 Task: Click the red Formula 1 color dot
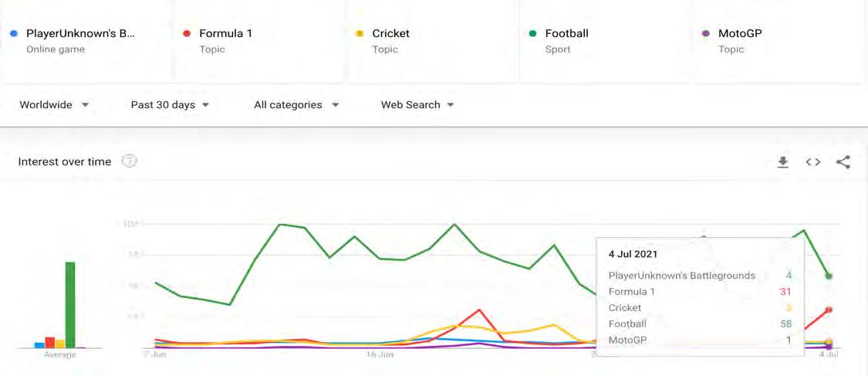click(x=187, y=34)
